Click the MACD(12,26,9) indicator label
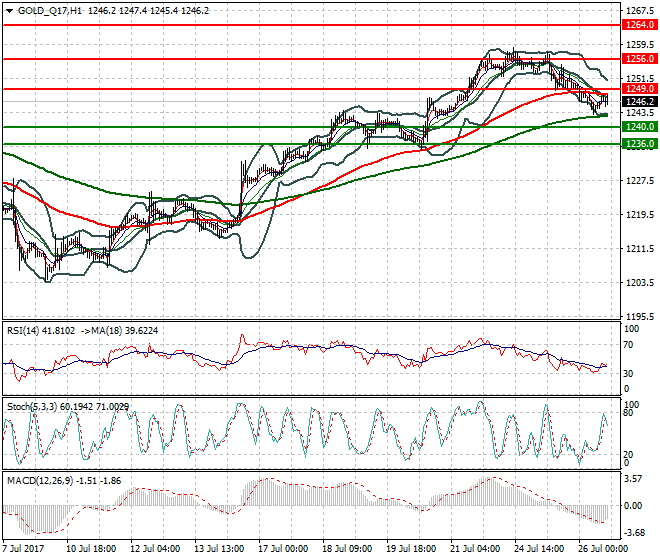The image size is (660, 560). point(40,480)
